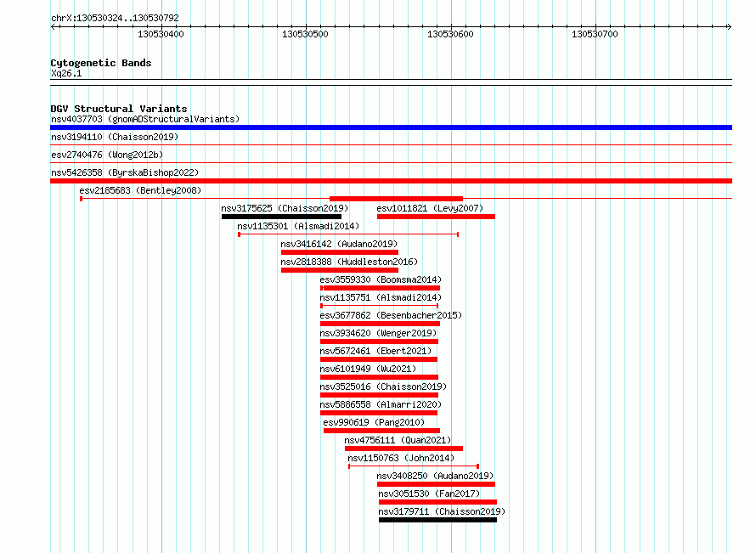756x553 pixels.
Task: Open esv1011821 (Levy2007) variant label
Action: (430, 208)
